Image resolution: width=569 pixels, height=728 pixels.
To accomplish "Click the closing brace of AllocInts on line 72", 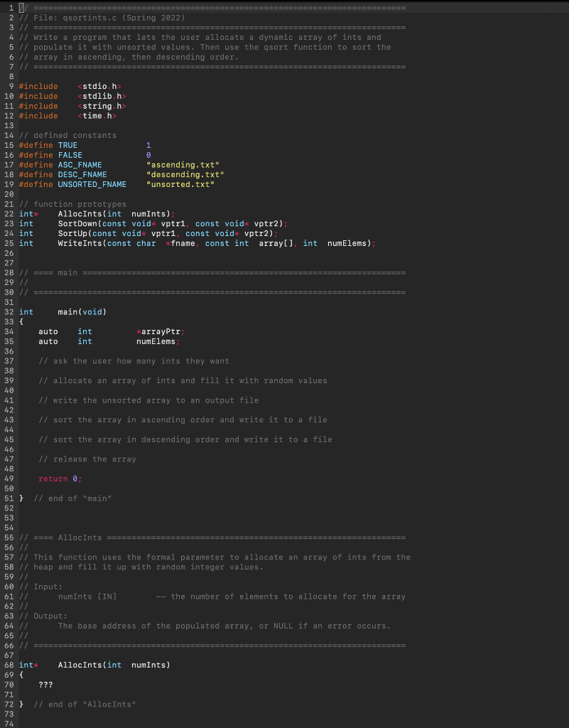I will click(x=21, y=704).
